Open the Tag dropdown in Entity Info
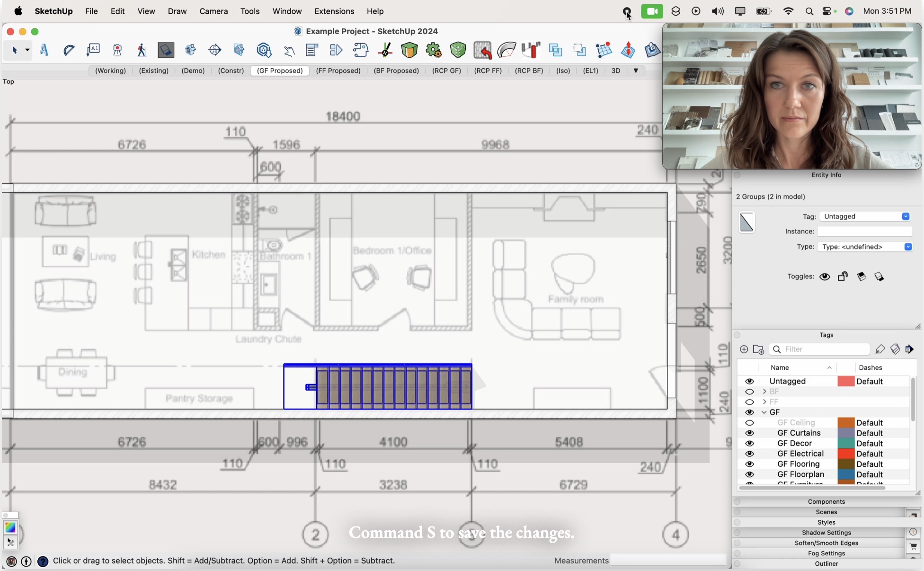 click(x=906, y=216)
